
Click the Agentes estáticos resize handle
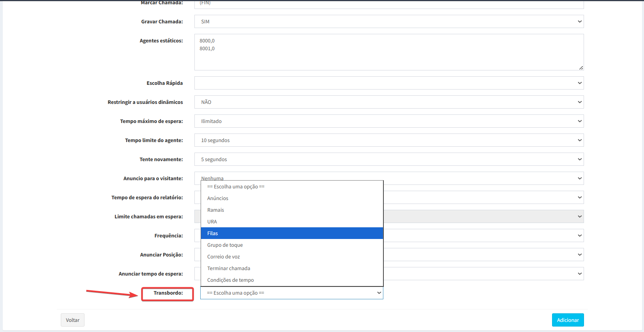coord(580,68)
